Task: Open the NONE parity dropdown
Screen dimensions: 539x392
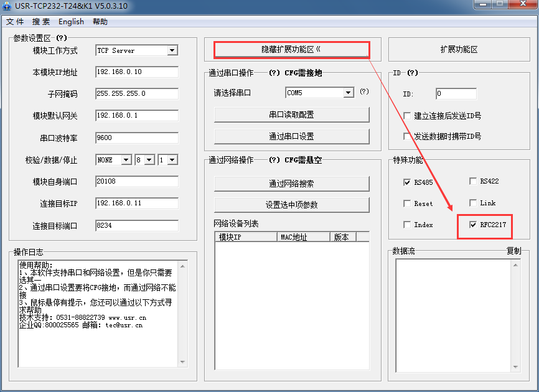Action: coord(126,160)
